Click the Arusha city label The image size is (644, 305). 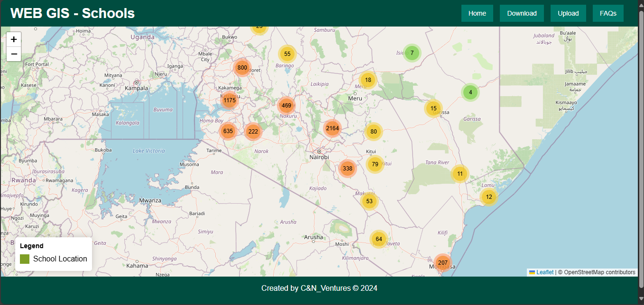point(313,237)
